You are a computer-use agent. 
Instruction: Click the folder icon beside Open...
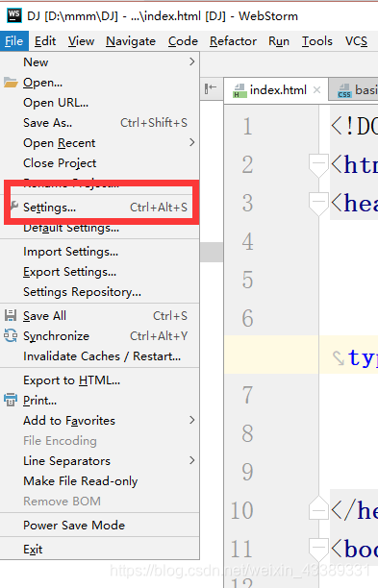[11, 82]
